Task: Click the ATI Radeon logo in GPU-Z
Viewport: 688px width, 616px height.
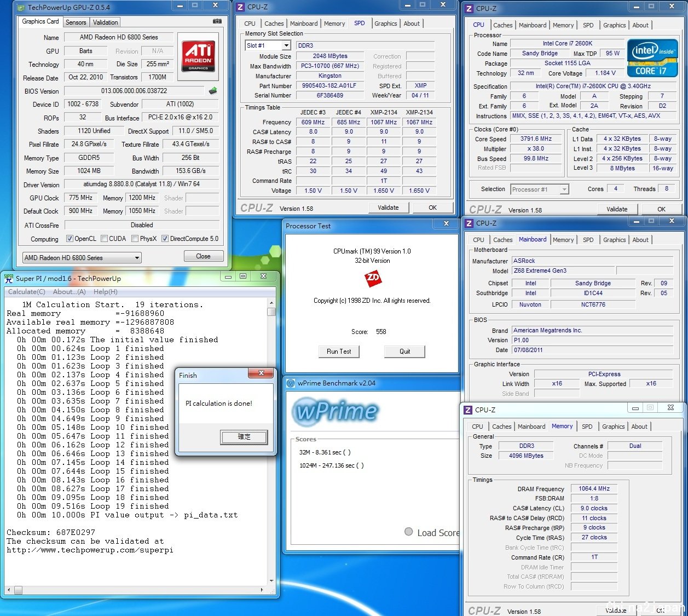Action: [x=198, y=56]
